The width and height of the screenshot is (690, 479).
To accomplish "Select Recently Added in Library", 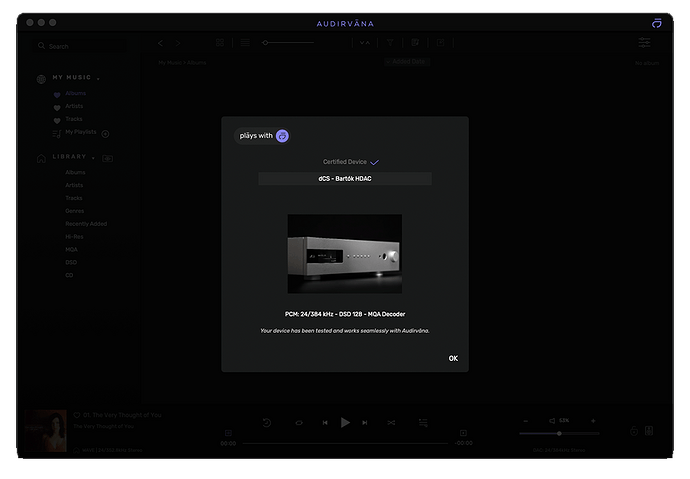I will (x=86, y=224).
